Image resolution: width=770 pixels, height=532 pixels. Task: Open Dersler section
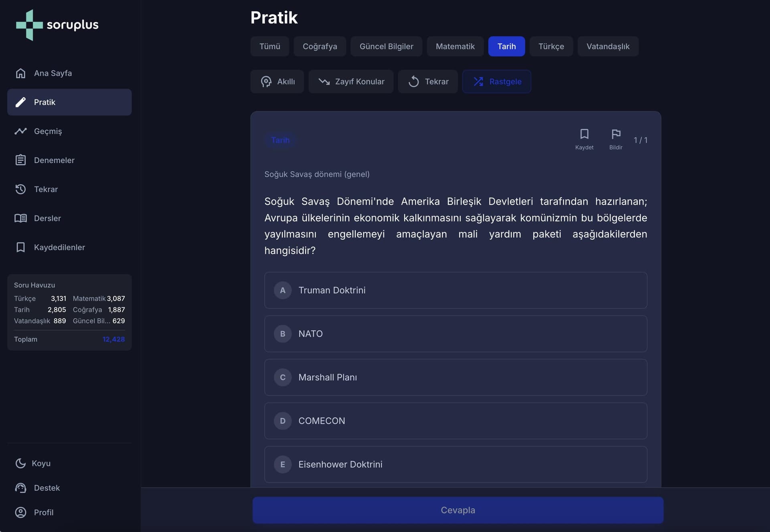tap(47, 218)
